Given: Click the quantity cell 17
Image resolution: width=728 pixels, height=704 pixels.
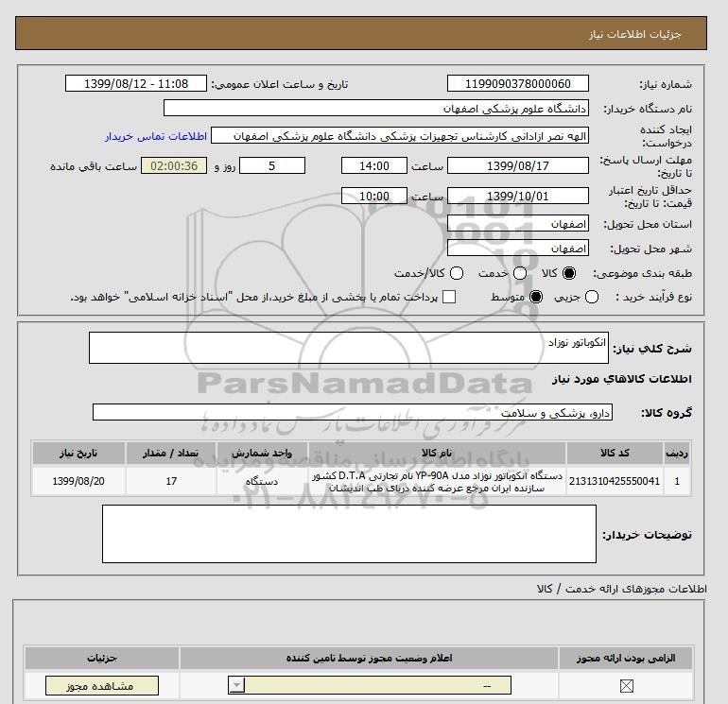Looking at the screenshot, I should tap(171, 481).
